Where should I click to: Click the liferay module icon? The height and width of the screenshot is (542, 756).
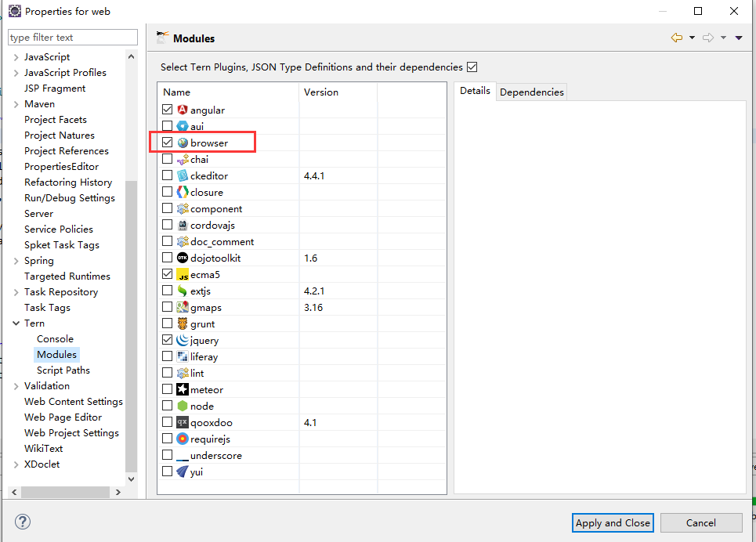point(183,356)
